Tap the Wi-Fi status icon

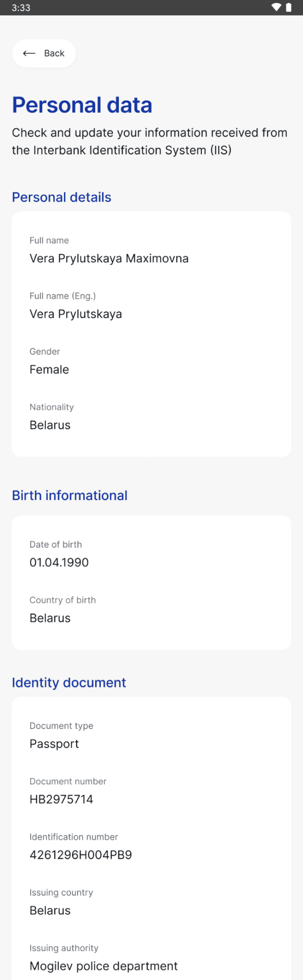click(276, 7)
